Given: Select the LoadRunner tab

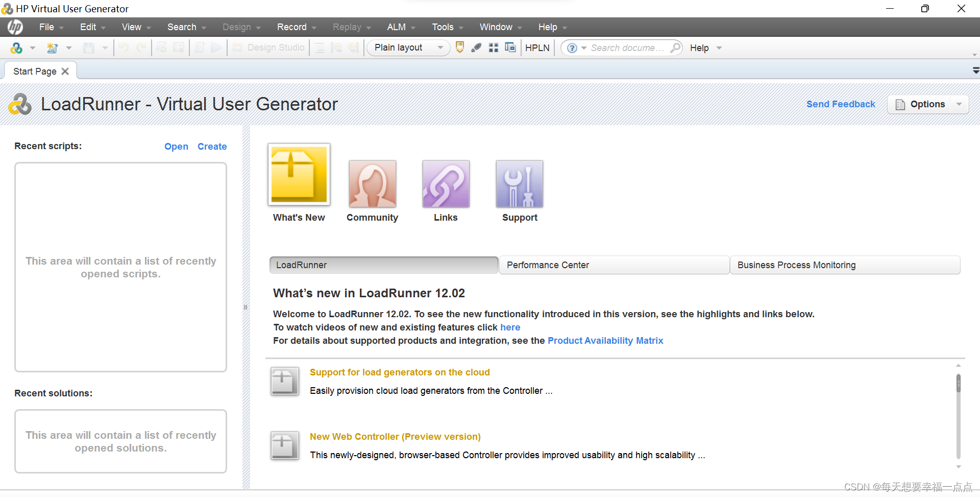Looking at the screenshot, I should coord(384,265).
